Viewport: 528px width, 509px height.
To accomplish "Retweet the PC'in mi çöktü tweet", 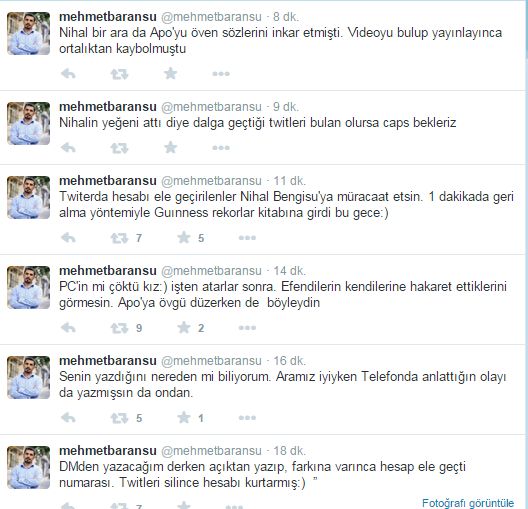I will coord(120,328).
